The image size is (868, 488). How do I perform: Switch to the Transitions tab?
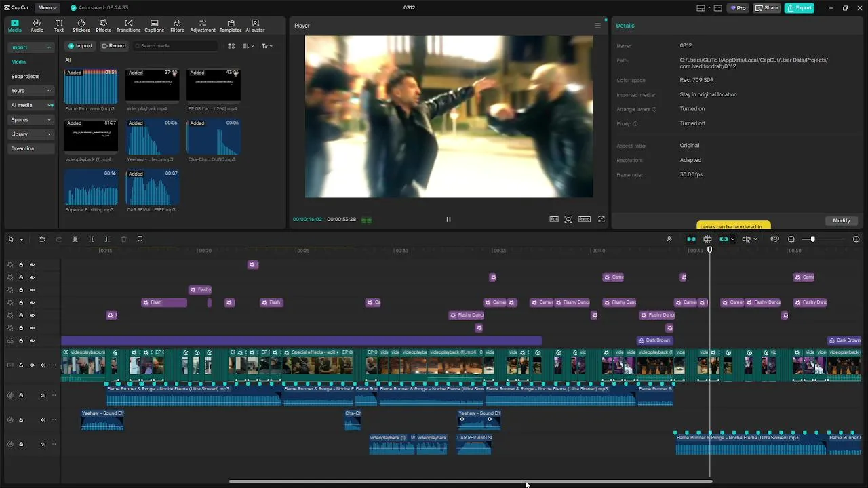click(128, 26)
